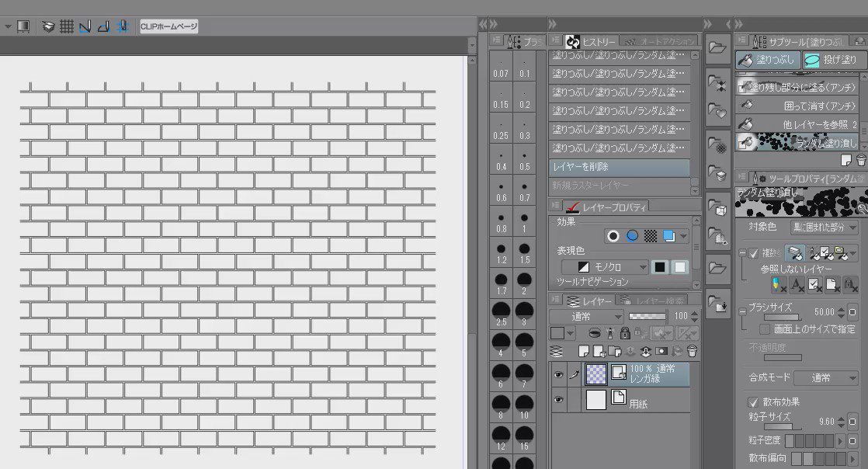Viewport: 868px width, 469px height.
Task: Adjust the layer opacity slider
Action: point(648,316)
